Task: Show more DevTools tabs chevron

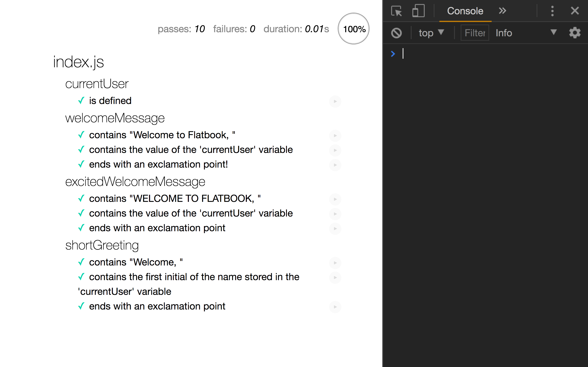Action: pyautogui.click(x=502, y=11)
